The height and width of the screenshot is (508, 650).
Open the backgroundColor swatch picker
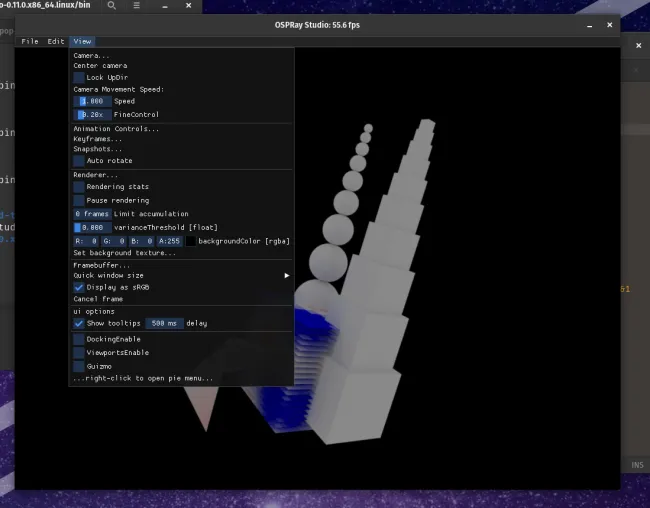190,241
